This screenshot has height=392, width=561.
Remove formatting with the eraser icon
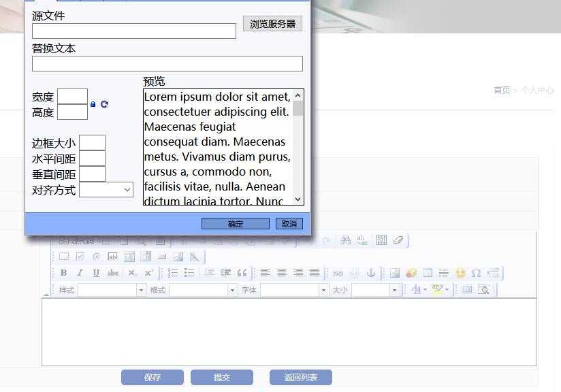tap(398, 240)
